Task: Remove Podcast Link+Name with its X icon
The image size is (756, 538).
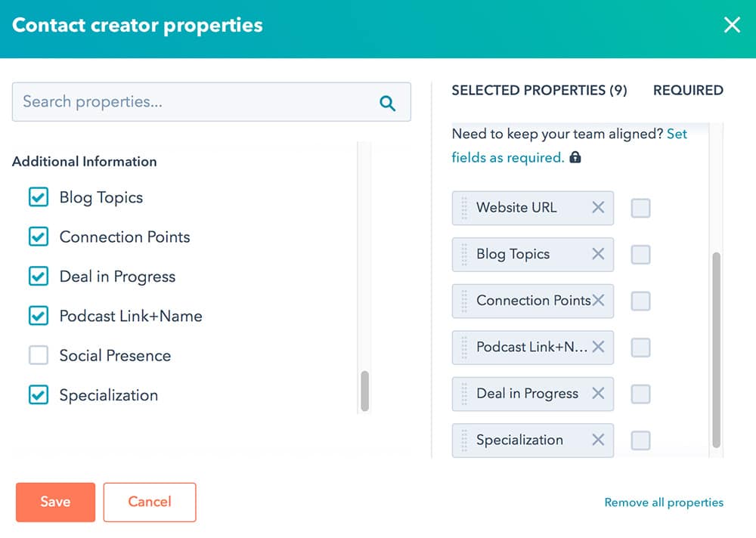Action: pyautogui.click(x=598, y=348)
